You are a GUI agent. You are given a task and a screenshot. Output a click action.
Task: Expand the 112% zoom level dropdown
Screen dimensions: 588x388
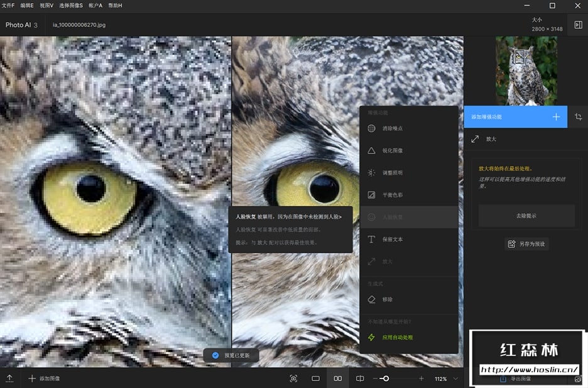455,379
